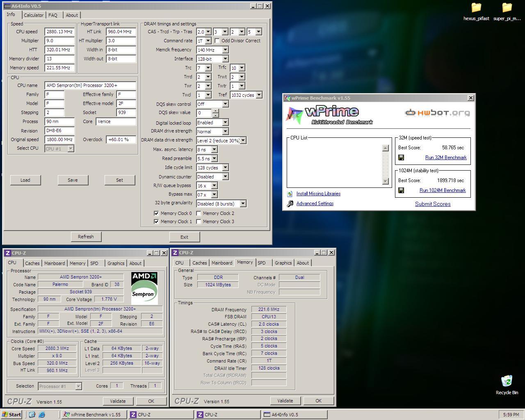Click the Advanced Settings wrench icon

pyautogui.click(x=290, y=203)
